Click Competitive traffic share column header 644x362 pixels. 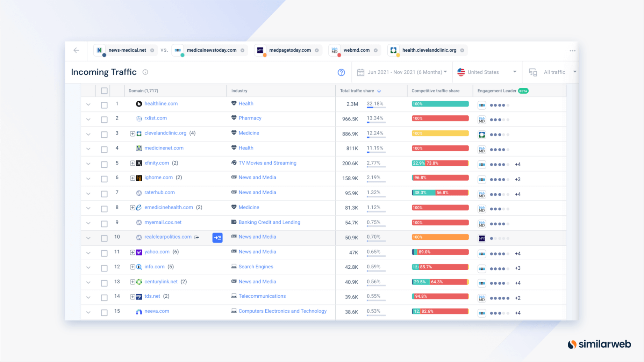click(435, 91)
